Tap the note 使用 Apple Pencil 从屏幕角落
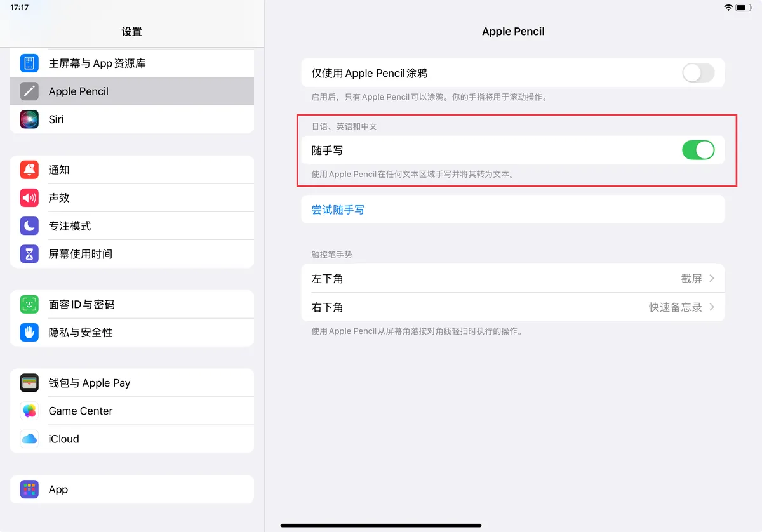This screenshot has height=532, width=762. [x=417, y=331]
